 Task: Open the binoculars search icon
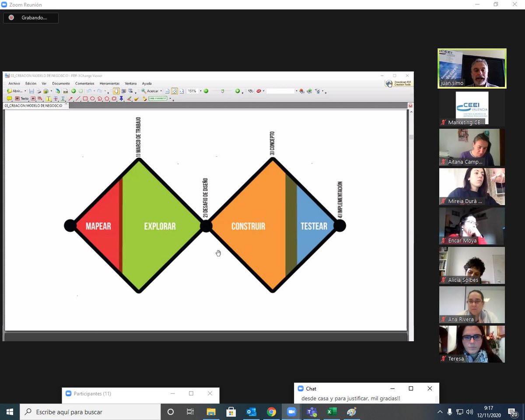[x=250, y=91]
